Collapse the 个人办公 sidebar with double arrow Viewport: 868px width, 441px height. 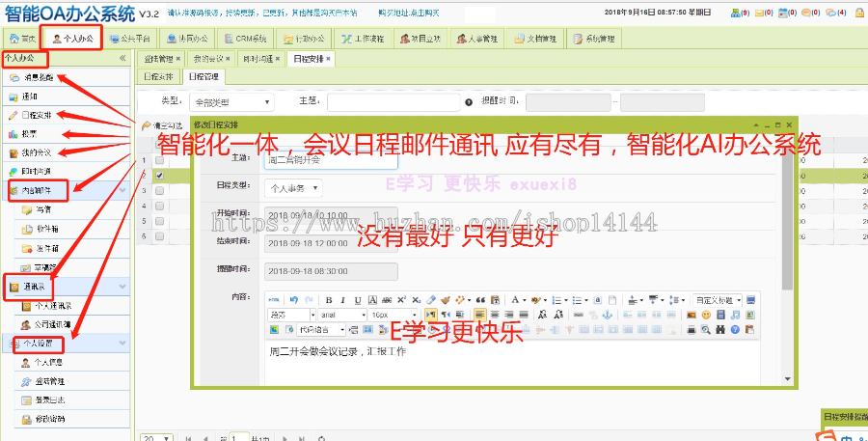[x=122, y=58]
